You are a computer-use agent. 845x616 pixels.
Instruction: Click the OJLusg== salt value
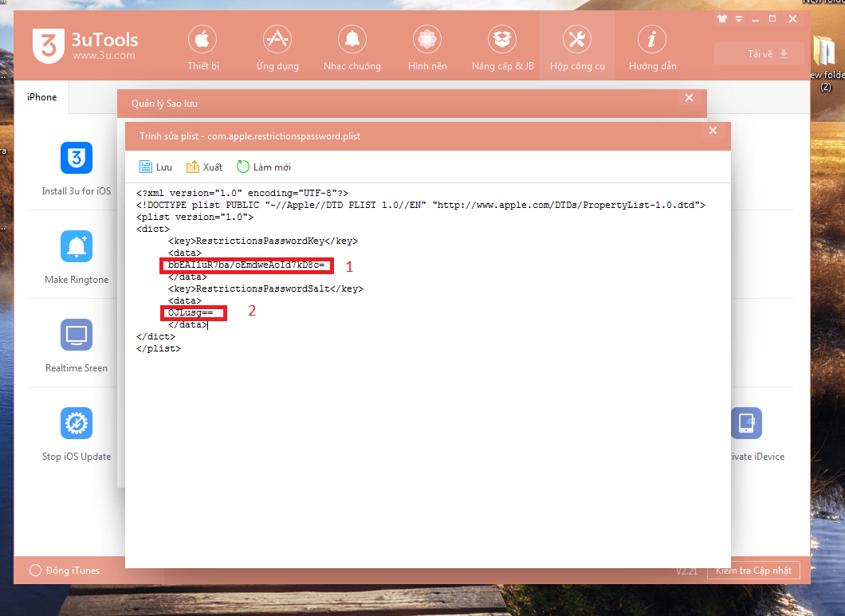[x=191, y=312]
